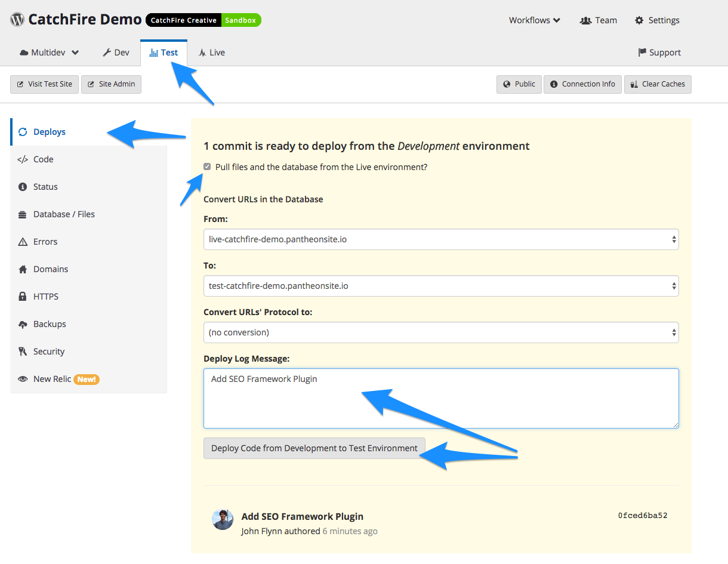Click the Errors warning triangle icon
The image size is (728, 564).
(x=23, y=242)
